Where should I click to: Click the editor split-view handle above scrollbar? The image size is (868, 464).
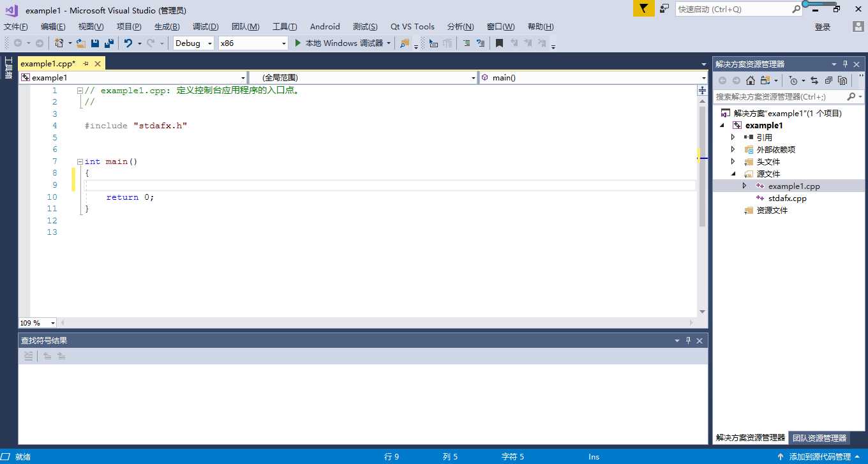tap(702, 91)
